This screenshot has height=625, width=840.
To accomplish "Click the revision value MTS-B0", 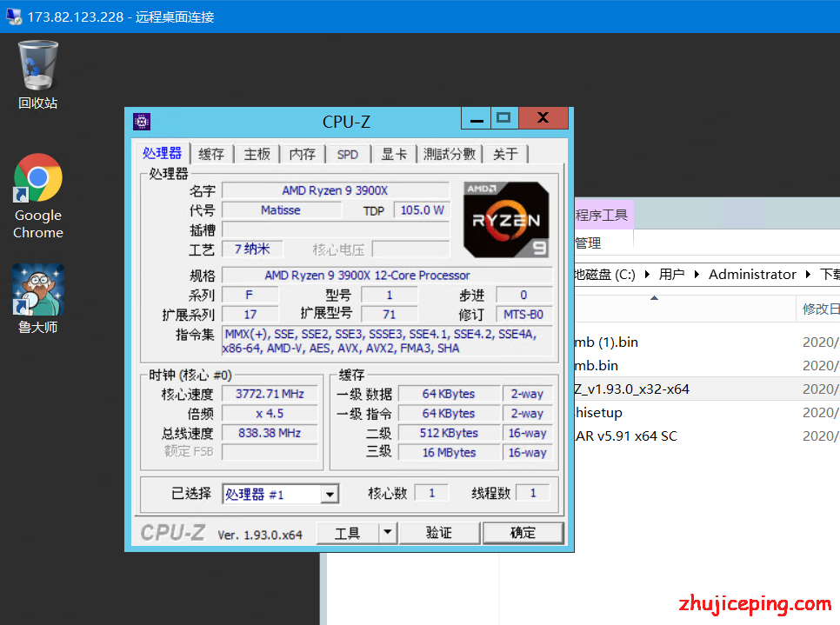I will click(523, 315).
